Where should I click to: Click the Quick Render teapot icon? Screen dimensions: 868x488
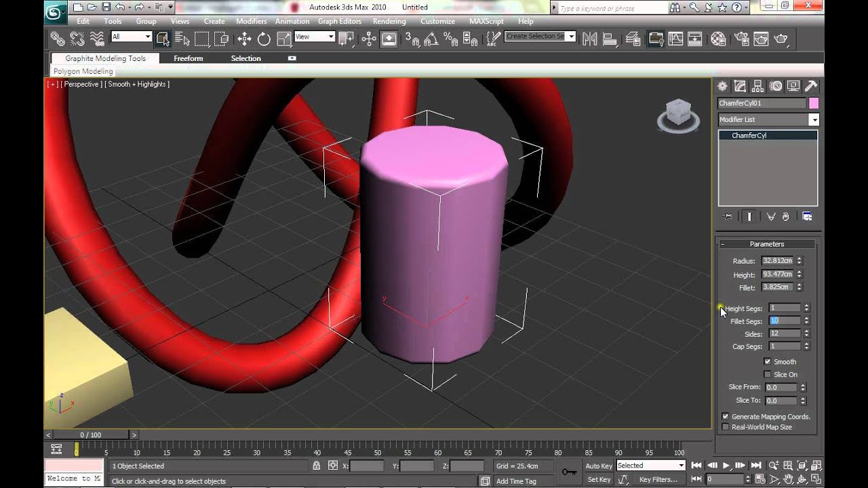pyautogui.click(x=781, y=39)
